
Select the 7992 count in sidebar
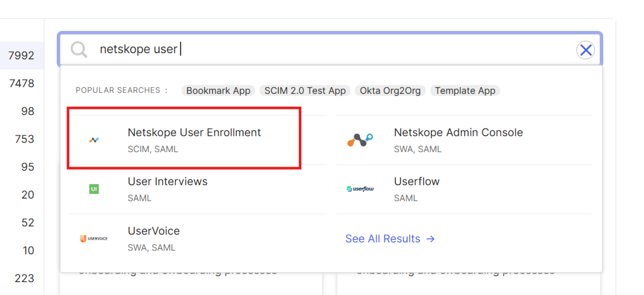21,55
